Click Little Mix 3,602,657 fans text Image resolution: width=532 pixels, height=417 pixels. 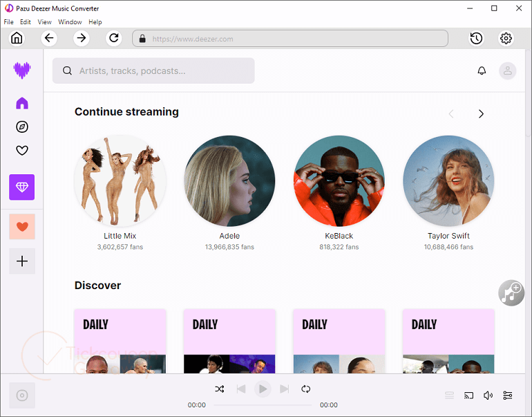click(120, 247)
